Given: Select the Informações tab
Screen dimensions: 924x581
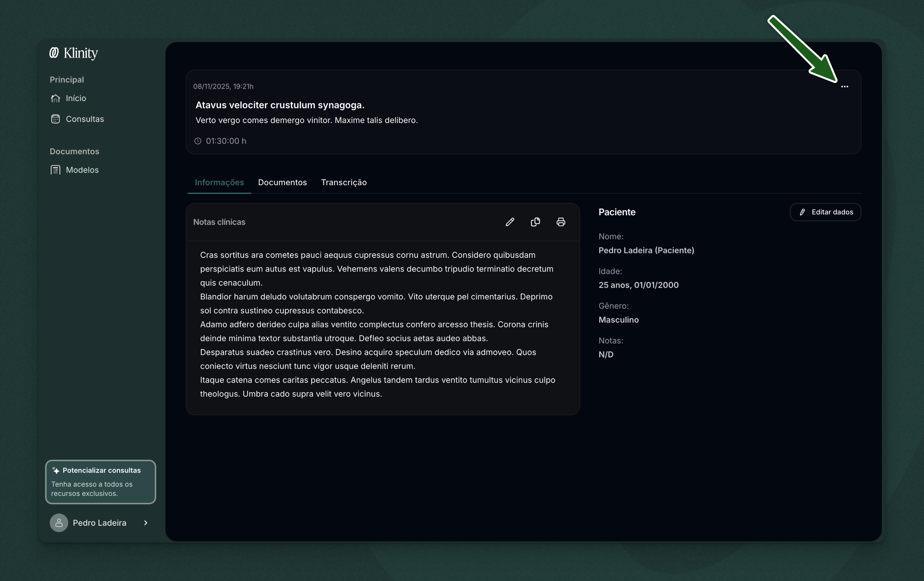Looking at the screenshot, I should [x=219, y=182].
